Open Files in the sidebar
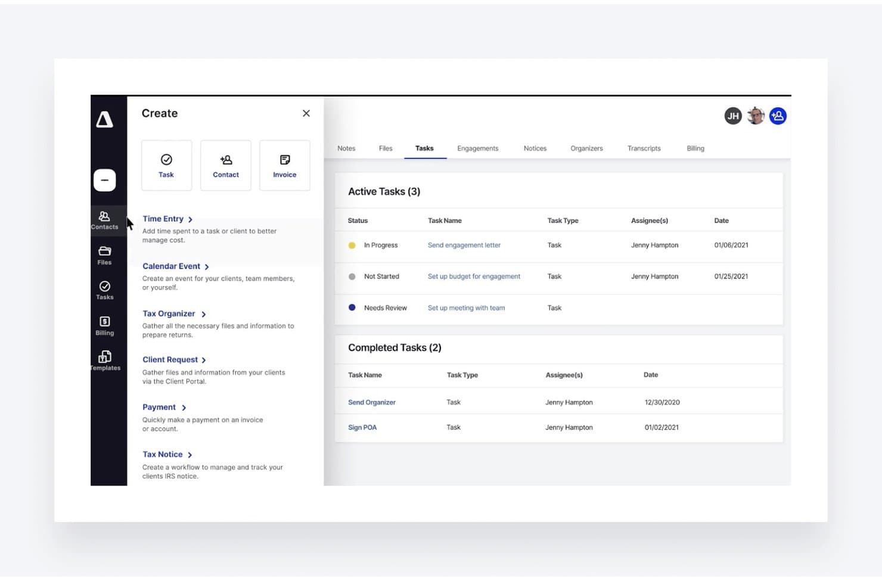 [x=104, y=256]
